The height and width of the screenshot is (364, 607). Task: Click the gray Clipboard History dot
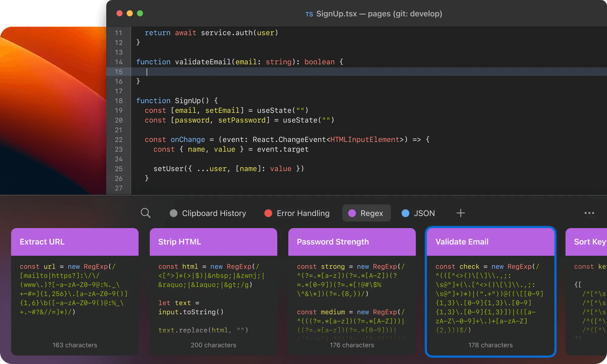pyautogui.click(x=174, y=213)
